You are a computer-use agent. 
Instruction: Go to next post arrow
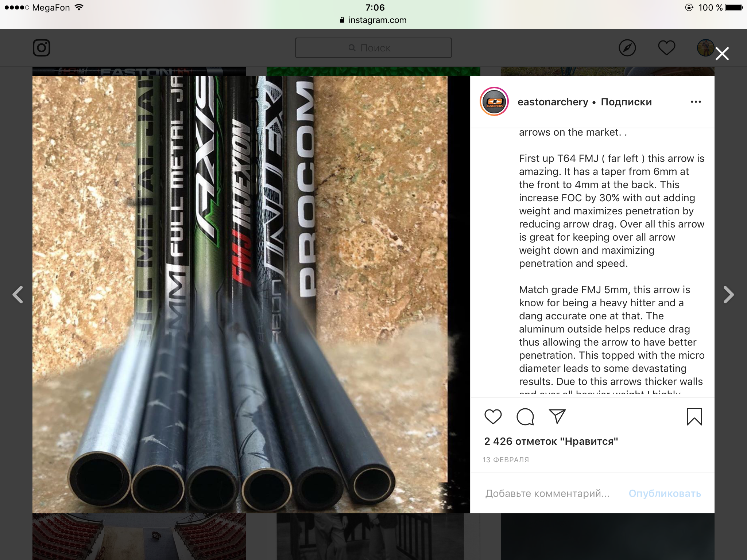(x=728, y=295)
